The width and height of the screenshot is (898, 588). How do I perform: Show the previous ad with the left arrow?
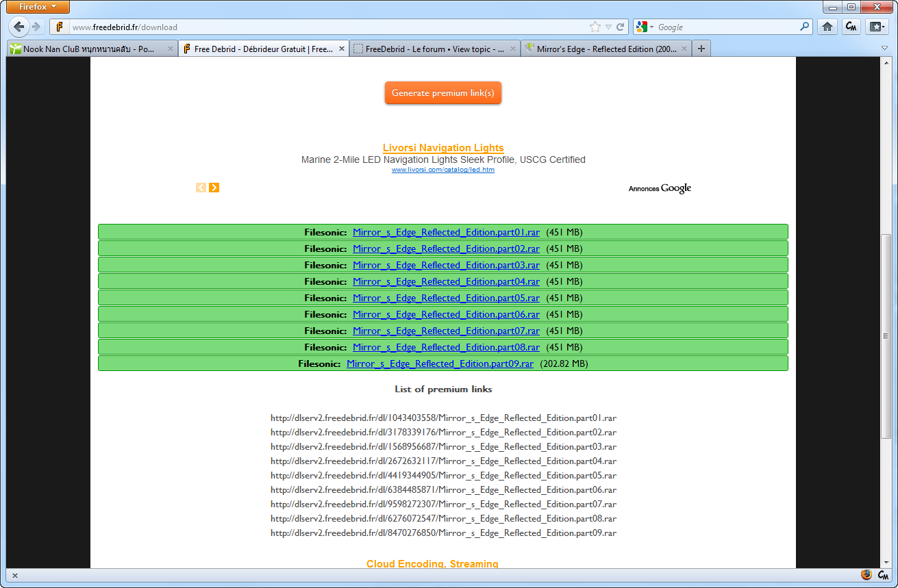point(201,188)
